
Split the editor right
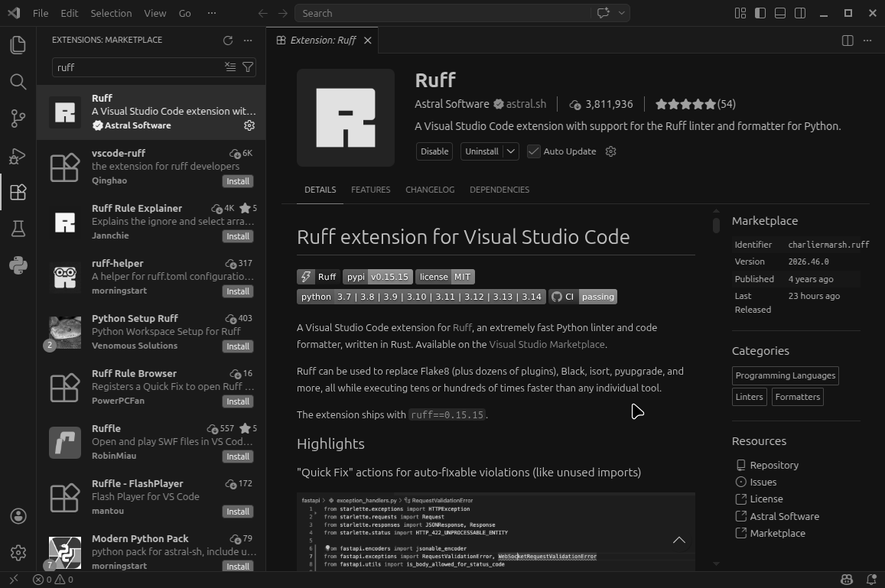tap(848, 40)
